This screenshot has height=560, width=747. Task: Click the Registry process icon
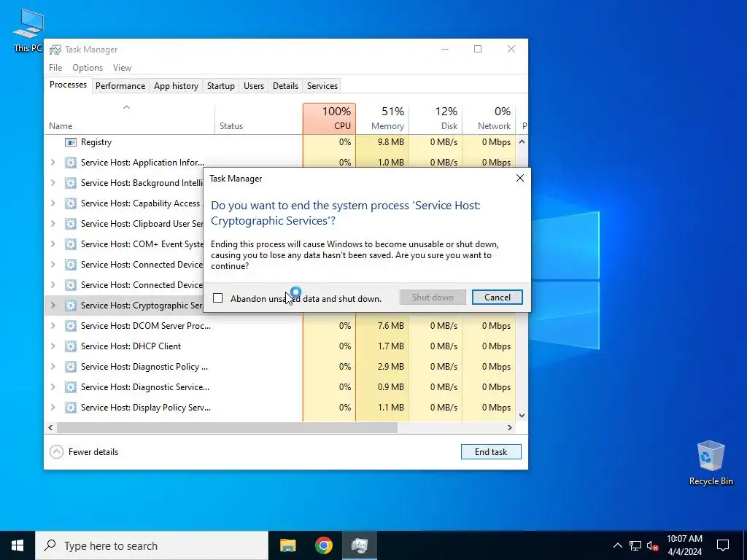click(71, 142)
